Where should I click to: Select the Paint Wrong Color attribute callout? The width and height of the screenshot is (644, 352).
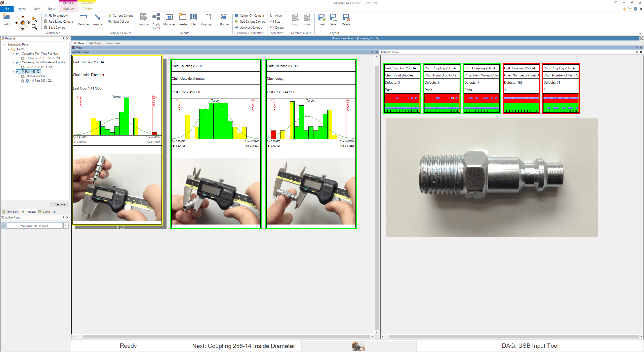[481, 89]
